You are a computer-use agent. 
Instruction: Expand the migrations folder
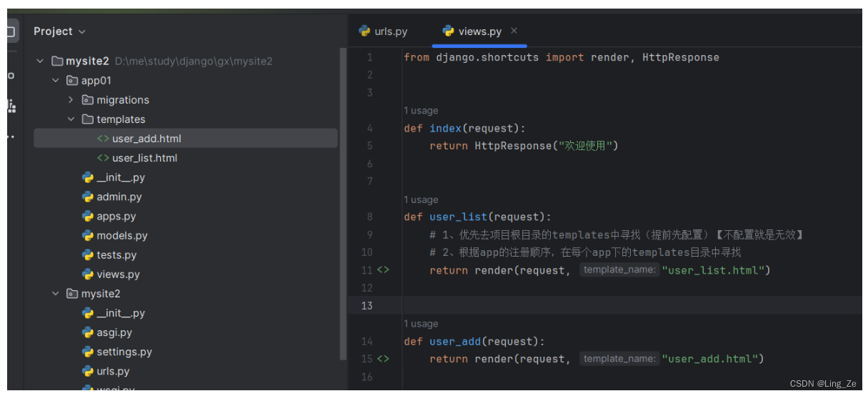pyautogui.click(x=71, y=100)
